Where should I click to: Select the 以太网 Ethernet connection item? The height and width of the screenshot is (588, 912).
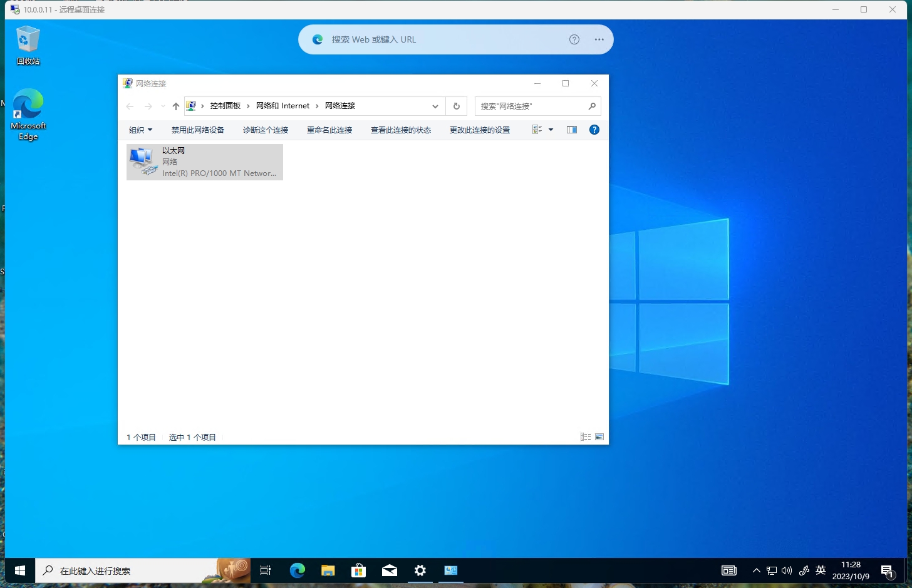tap(205, 162)
